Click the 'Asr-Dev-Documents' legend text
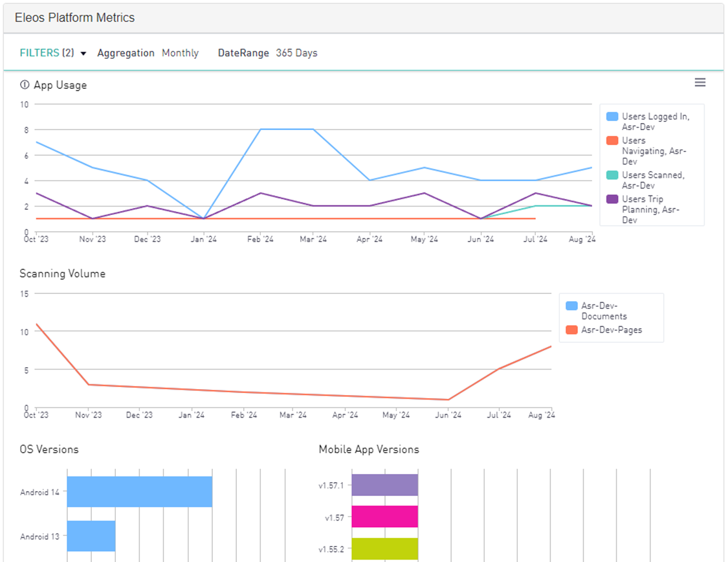Screen dimensions: 728x562 pos(604,311)
